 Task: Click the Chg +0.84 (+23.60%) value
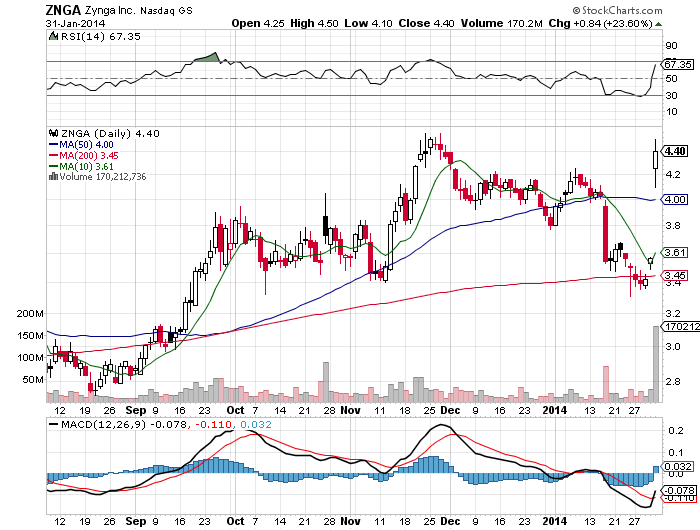tap(600, 23)
